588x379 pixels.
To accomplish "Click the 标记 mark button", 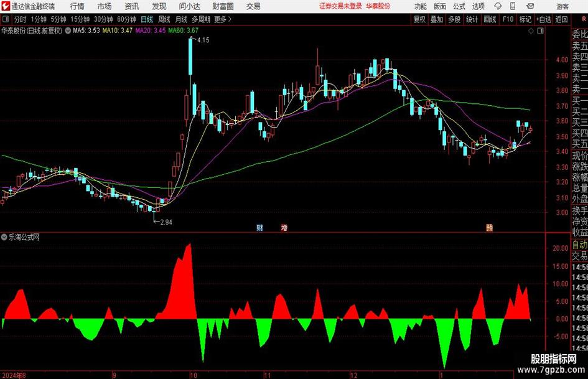I will pyautogui.click(x=525, y=19).
